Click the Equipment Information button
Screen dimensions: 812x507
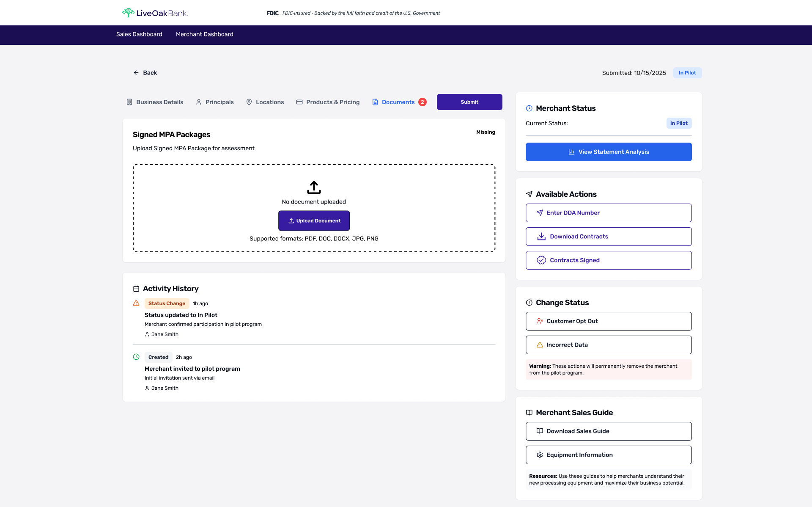pos(609,455)
